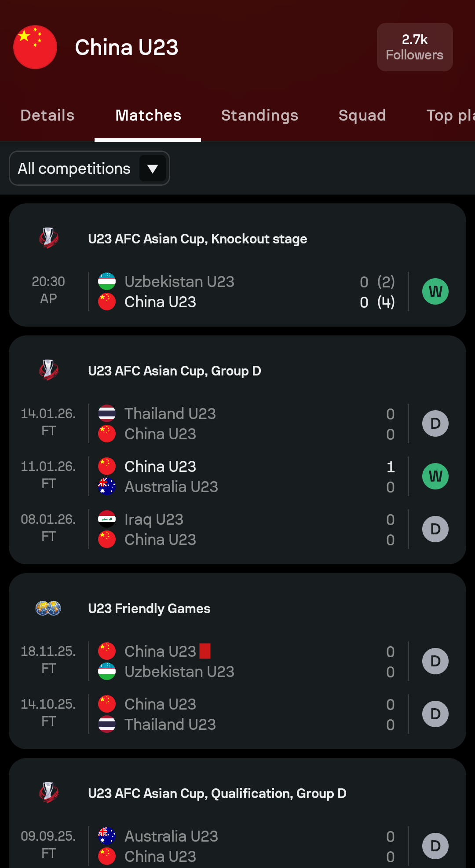Viewport: 475px width, 868px height.
Task: Click the Uzbekistan flag in knockout match
Action: (x=107, y=281)
